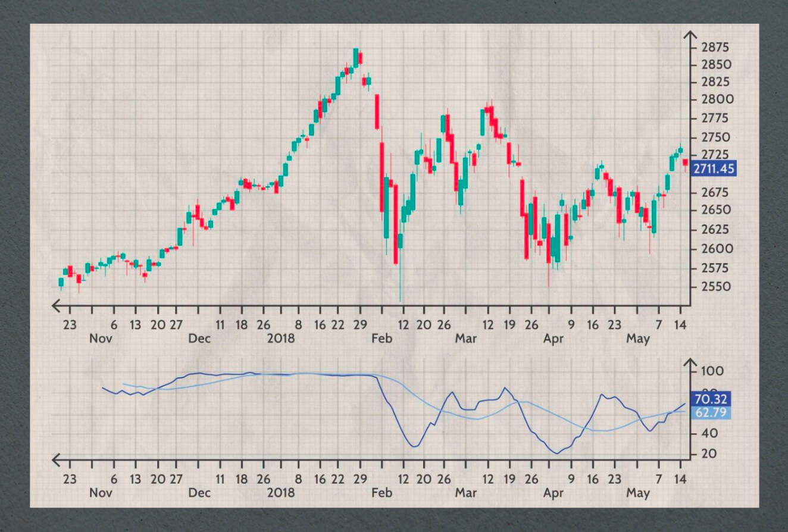Click the 2711.45 current price tag
Screen dimensions: 788x532
coord(714,169)
